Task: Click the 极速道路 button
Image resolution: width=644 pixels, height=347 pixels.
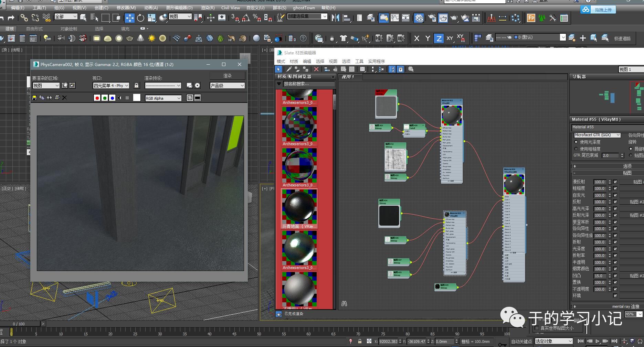Action: (x=622, y=39)
